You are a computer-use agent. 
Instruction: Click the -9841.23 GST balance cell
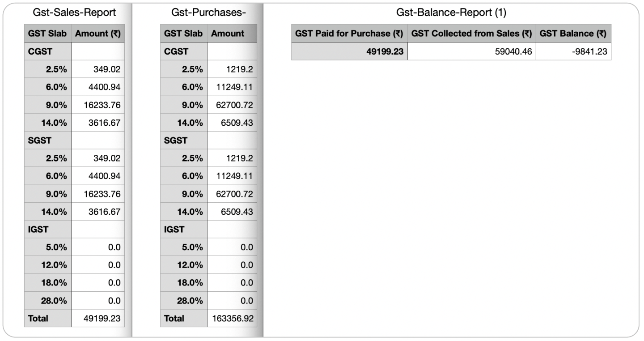point(573,51)
